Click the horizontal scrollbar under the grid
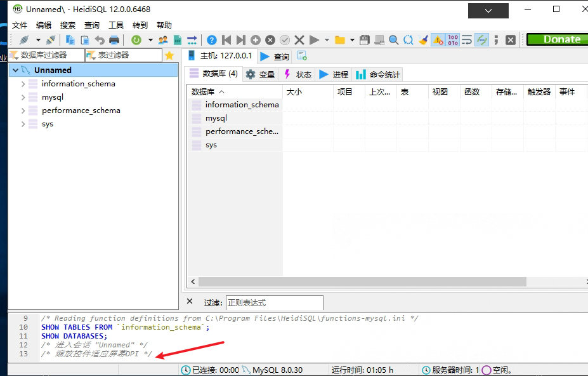588x376 pixels. pos(362,282)
